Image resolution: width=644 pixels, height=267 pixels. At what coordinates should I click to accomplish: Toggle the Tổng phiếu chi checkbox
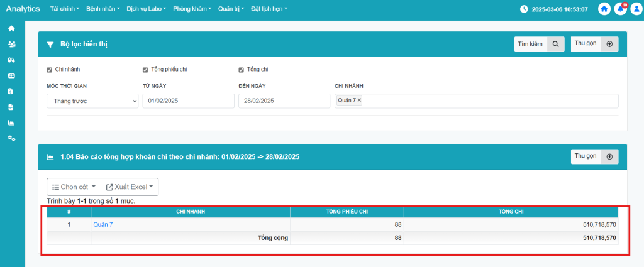145,69
